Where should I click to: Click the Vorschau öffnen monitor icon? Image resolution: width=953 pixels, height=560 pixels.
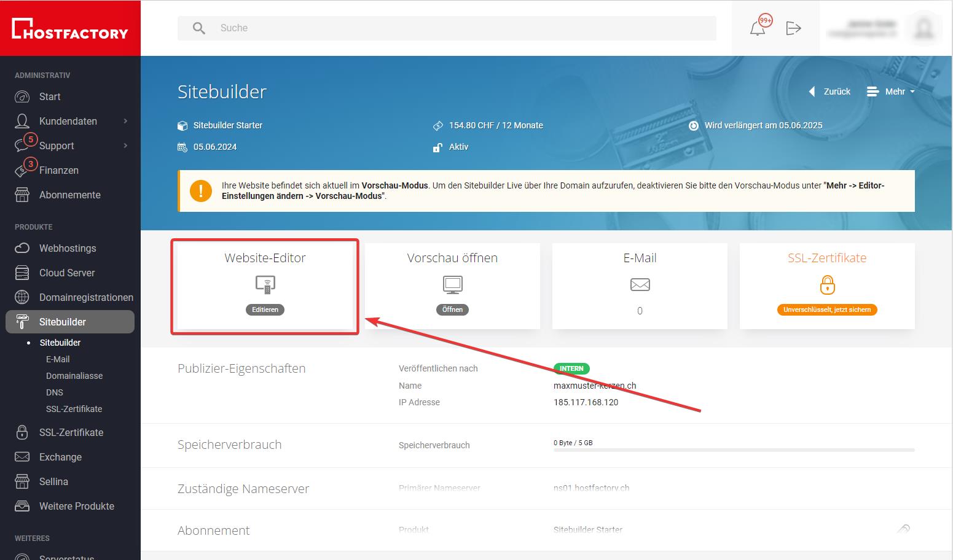tap(453, 284)
